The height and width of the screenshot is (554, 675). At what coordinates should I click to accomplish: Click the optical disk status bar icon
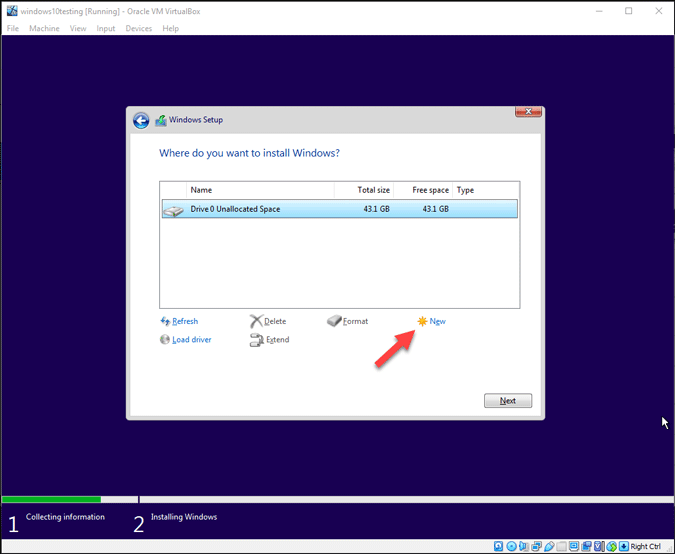(x=511, y=546)
